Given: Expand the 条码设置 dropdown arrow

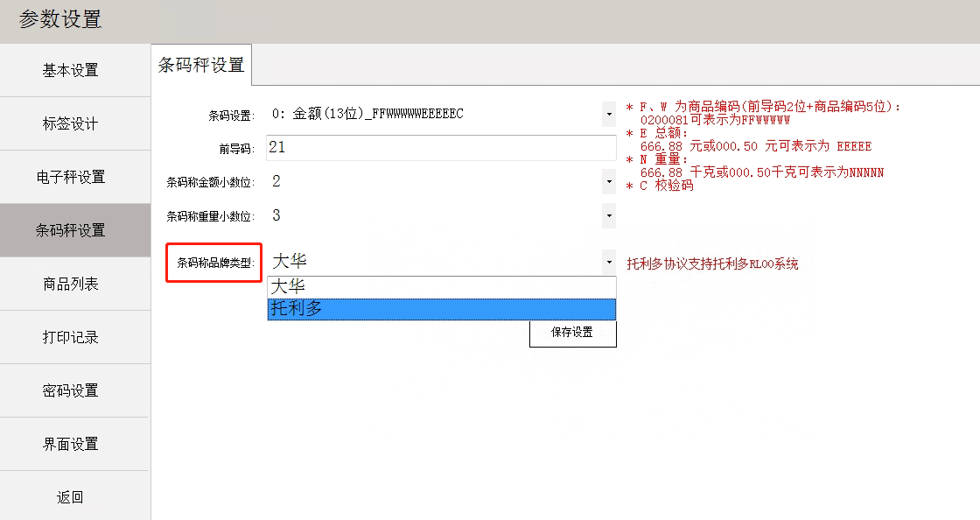Looking at the screenshot, I should pyautogui.click(x=608, y=114).
